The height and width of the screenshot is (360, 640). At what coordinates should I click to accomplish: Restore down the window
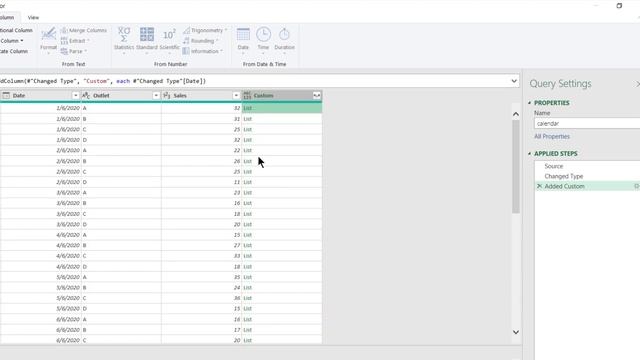point(619,6)
